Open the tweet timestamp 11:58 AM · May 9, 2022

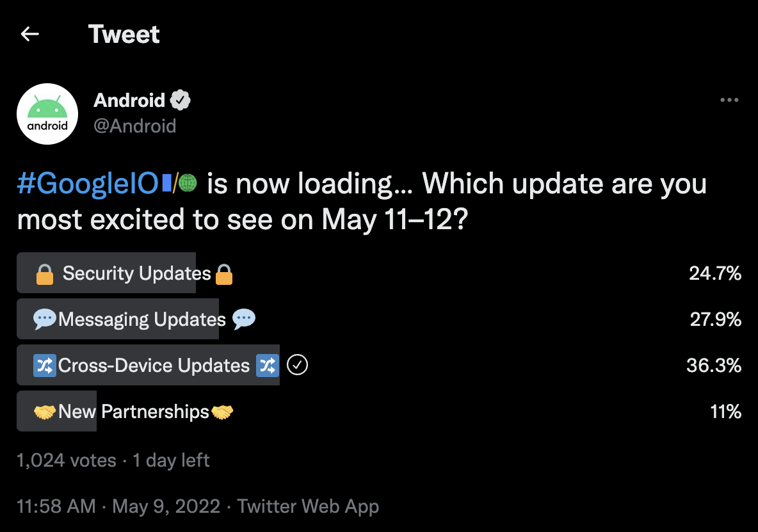tap(118, 506)
